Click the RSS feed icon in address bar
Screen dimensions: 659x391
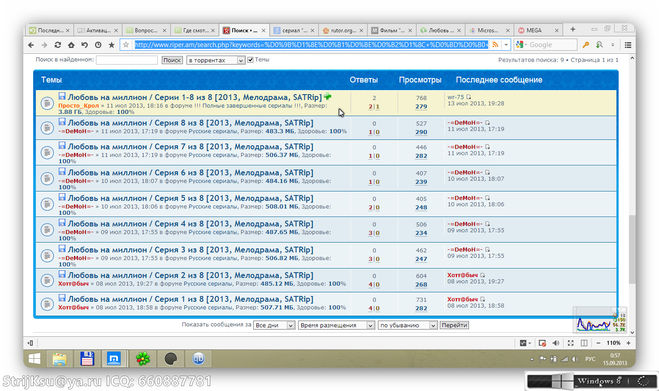(495, 45)
